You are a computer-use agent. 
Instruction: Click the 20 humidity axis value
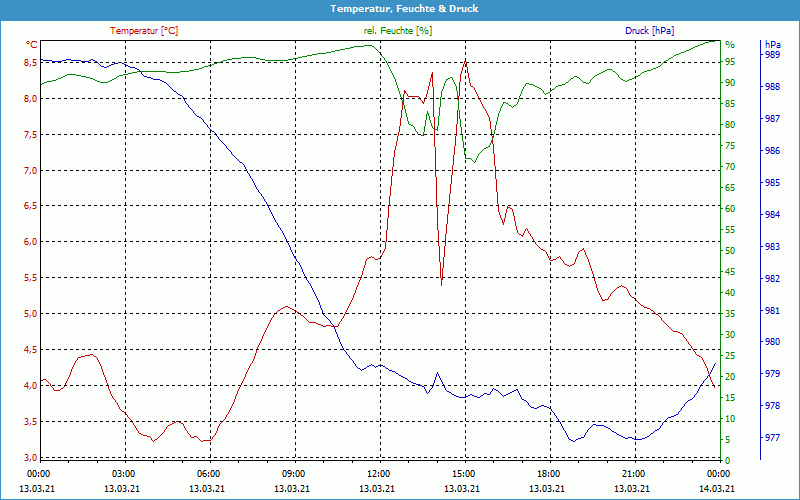[x=730, y=377]
